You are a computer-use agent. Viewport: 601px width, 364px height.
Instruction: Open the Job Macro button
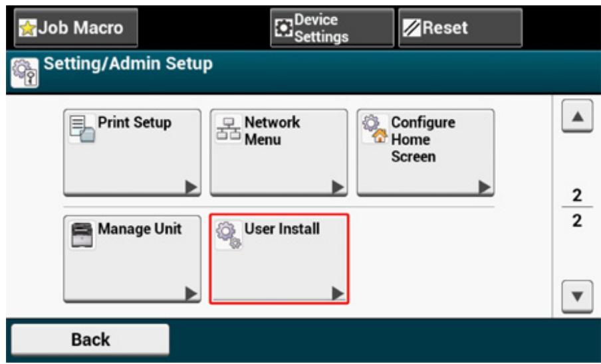coord(76,27)
